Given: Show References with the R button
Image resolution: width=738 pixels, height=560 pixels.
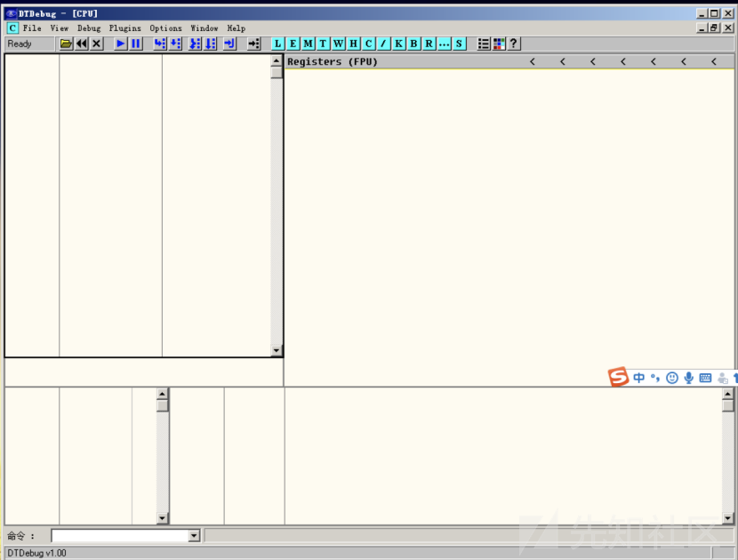Looking at the screenshot, I should tap(429, 44).
